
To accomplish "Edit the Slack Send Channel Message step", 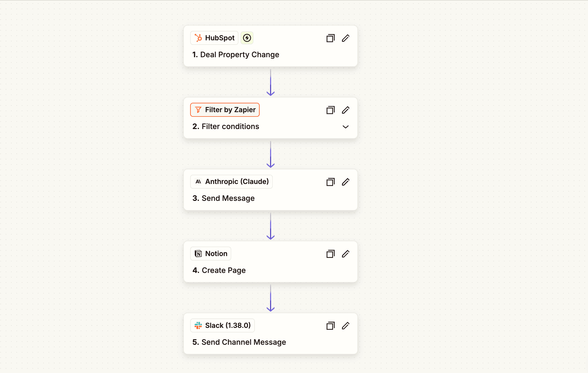I will [x=346, y=326].
